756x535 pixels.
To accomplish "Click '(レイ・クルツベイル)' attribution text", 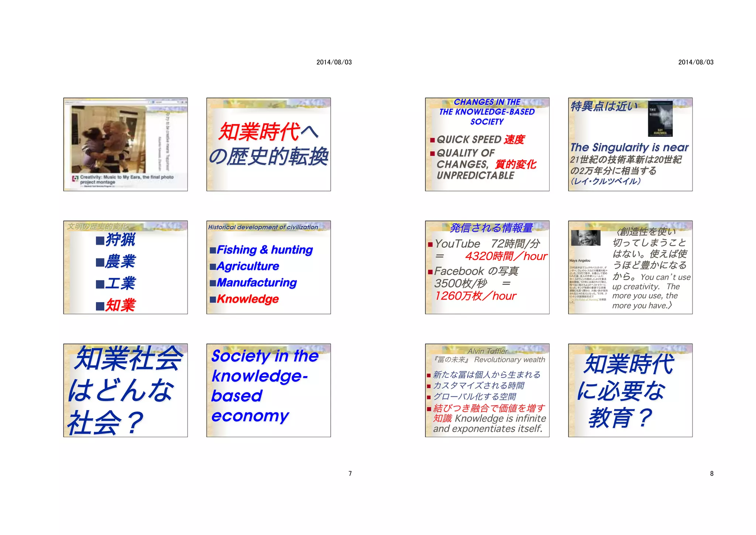I will pos(605,181).
